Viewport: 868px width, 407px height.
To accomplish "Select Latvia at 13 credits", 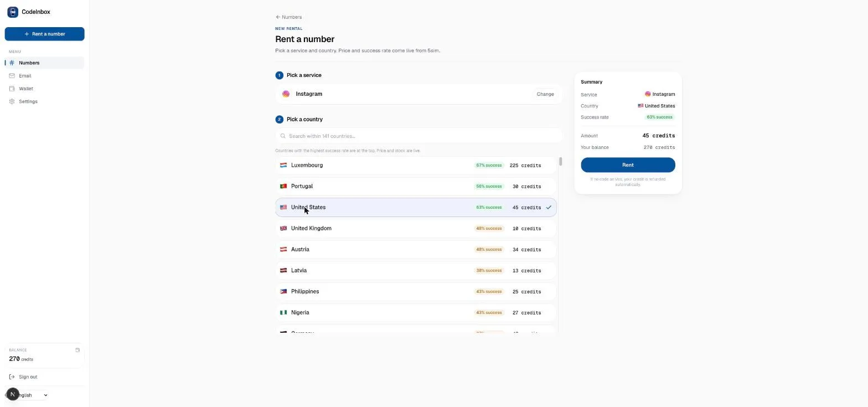I will (x=416, y=270).
